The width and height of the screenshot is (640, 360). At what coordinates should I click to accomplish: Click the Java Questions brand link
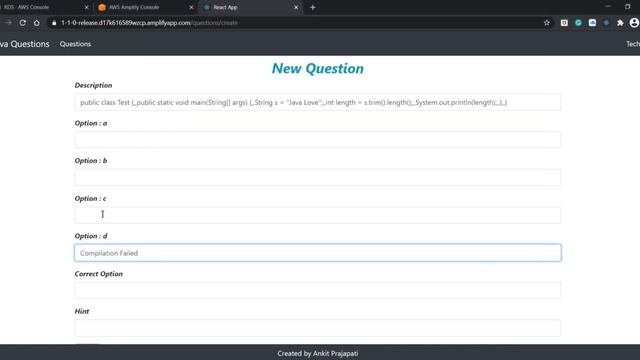pyautogui.click(x=24, y=44)
